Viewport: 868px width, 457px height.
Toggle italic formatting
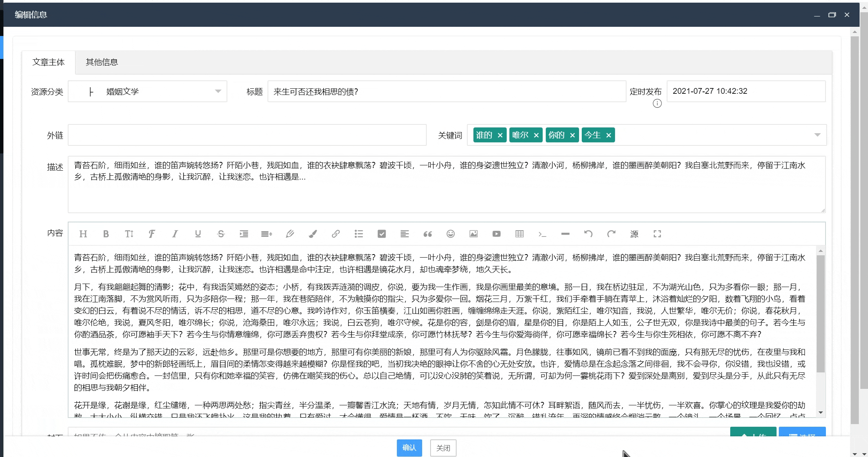pyautogui.click(x=175, y=234)
